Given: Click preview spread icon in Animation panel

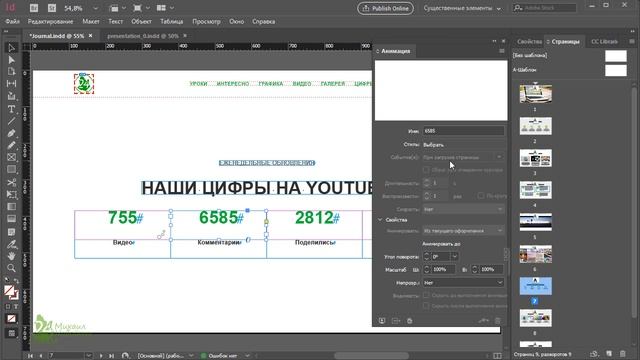Looking at the screenshot, I should tap(382, 321).
